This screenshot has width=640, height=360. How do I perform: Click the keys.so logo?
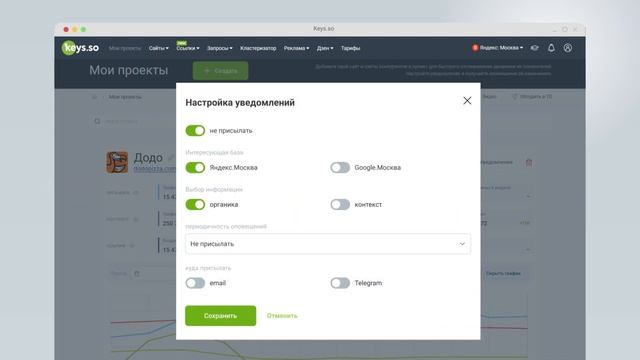click(x=80, y=48)
